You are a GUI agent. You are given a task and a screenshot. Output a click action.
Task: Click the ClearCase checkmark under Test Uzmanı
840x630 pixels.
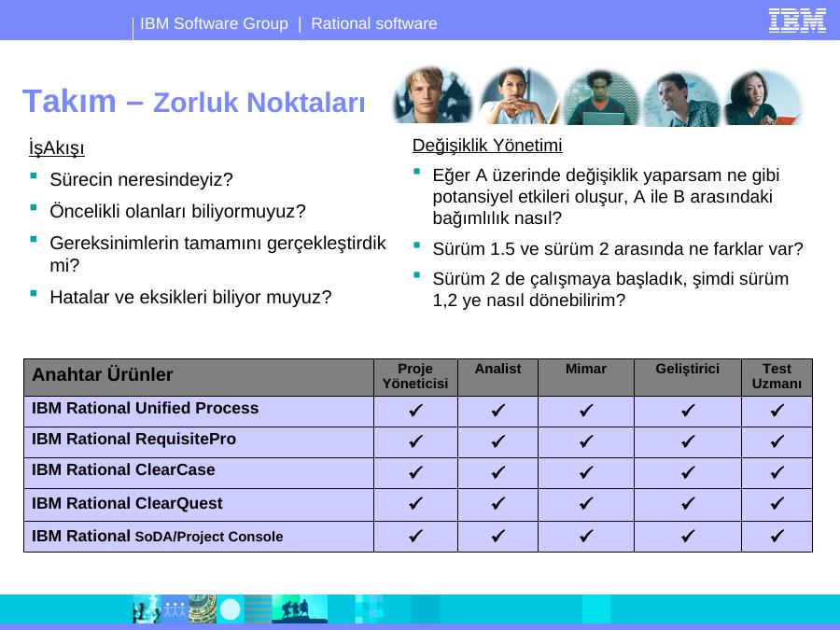777,472
